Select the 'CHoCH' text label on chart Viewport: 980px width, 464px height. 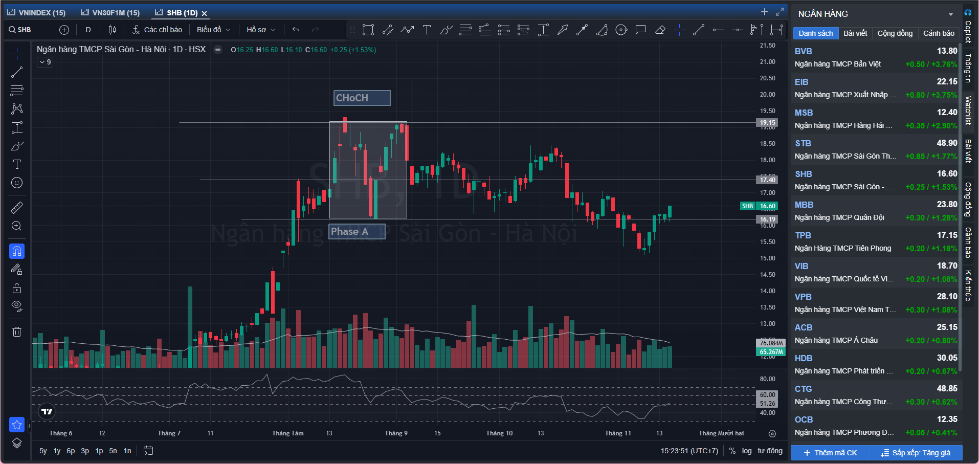pyautogui.click(x=362, y=98)
